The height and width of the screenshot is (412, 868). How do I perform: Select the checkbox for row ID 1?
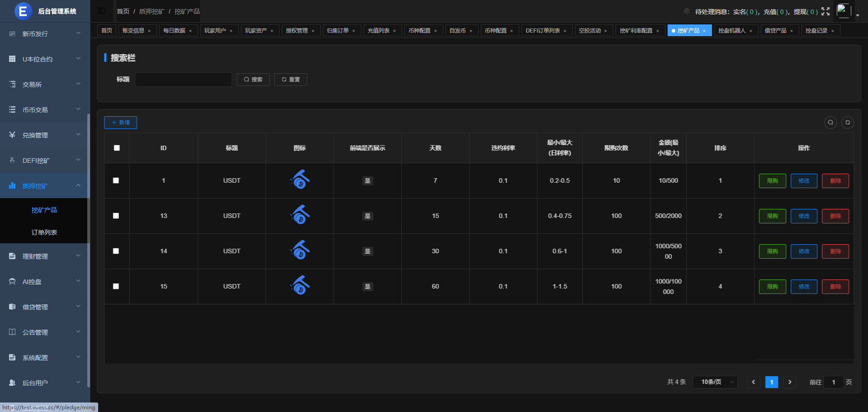pyautogui.click(x=116, y=180)
